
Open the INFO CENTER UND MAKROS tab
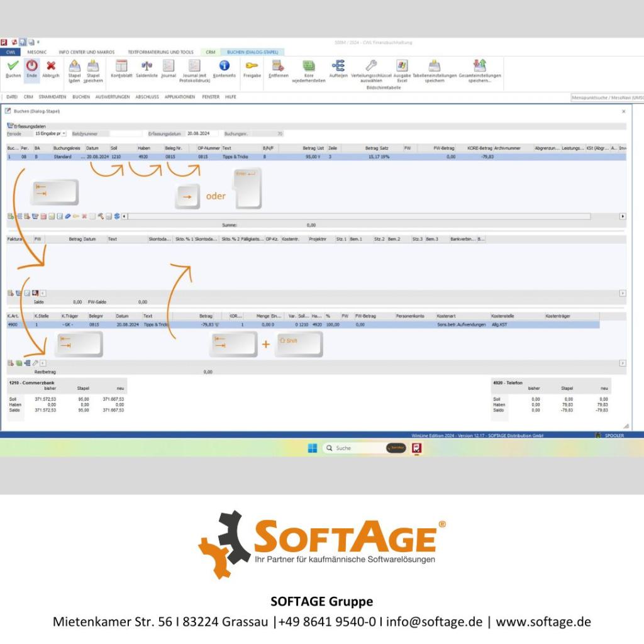(x=87, y=52)
